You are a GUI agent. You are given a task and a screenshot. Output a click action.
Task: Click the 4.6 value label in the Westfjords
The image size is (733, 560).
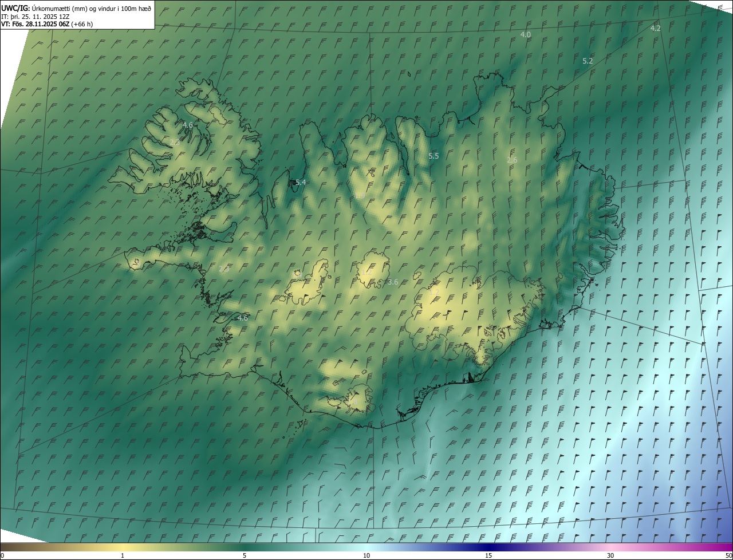187,125
